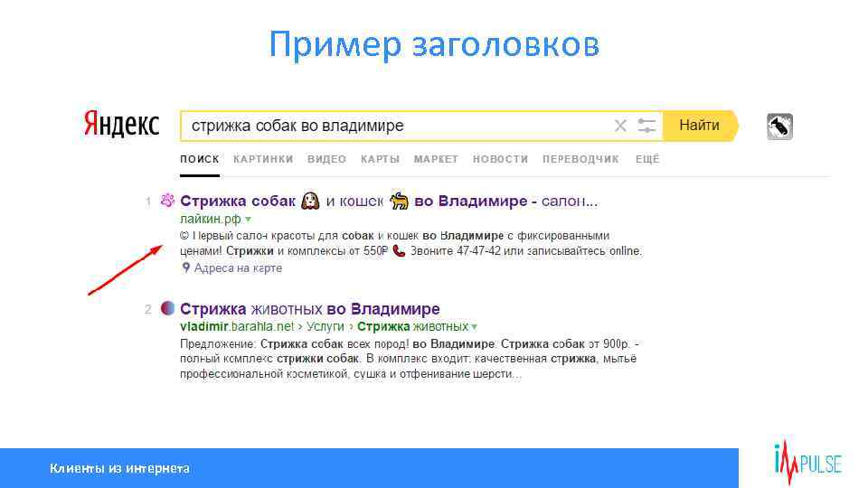Open advanced search settings sliders icon
The image size is (868, 488).
646,126
